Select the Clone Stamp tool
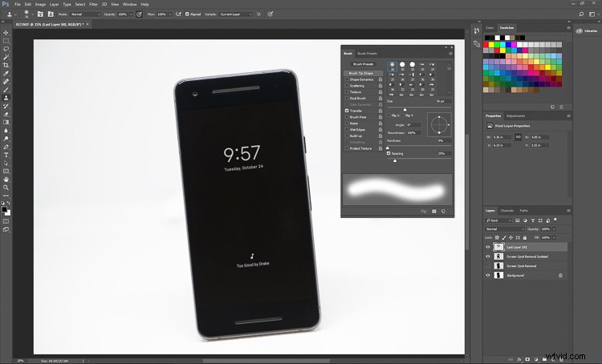 coord(6,97)
